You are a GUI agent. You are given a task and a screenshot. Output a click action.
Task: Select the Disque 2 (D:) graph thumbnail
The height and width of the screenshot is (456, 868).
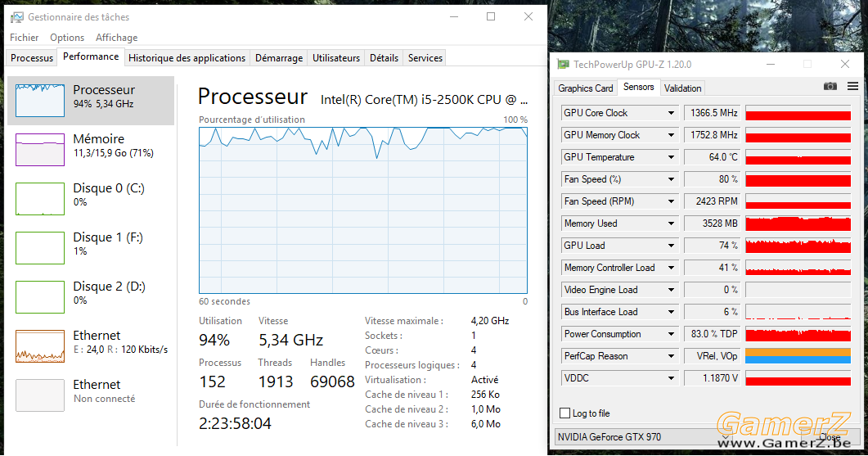[x=40, y=297]
